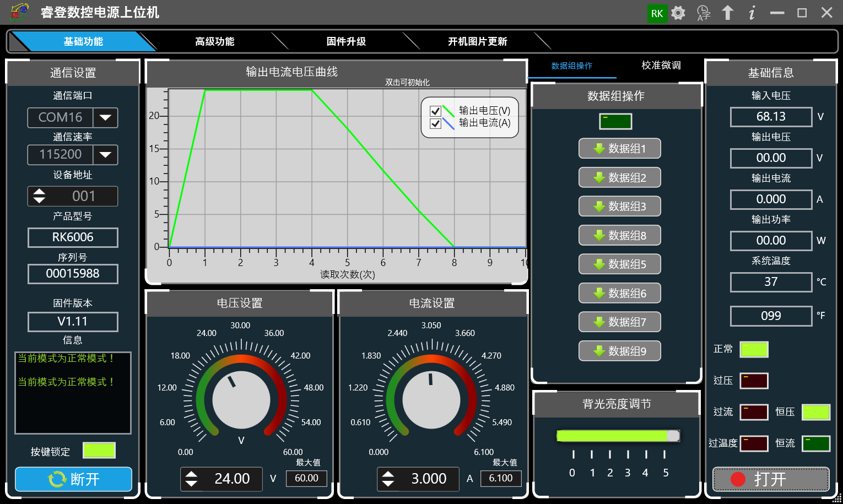Screen dimensions: 843x504
Task: Load the 数据组7 preset
Action: (x=620, y=322)
